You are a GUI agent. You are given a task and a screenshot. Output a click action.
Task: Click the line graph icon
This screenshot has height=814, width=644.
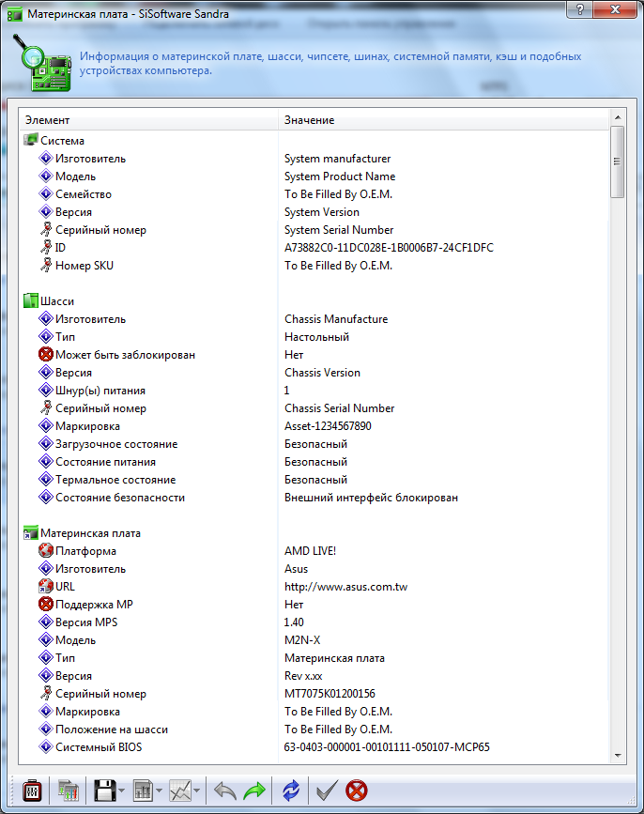pos(180,791)
